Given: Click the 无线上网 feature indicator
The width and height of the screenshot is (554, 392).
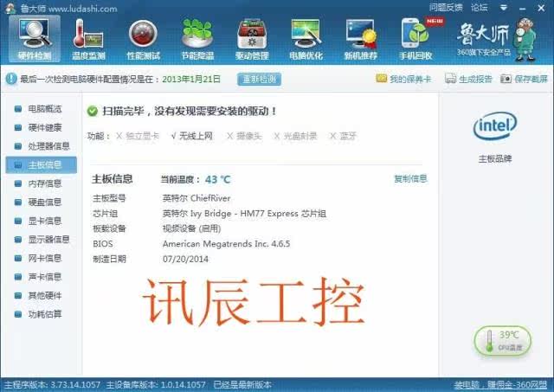Looking at the screenshot, I should pos(192,136).
